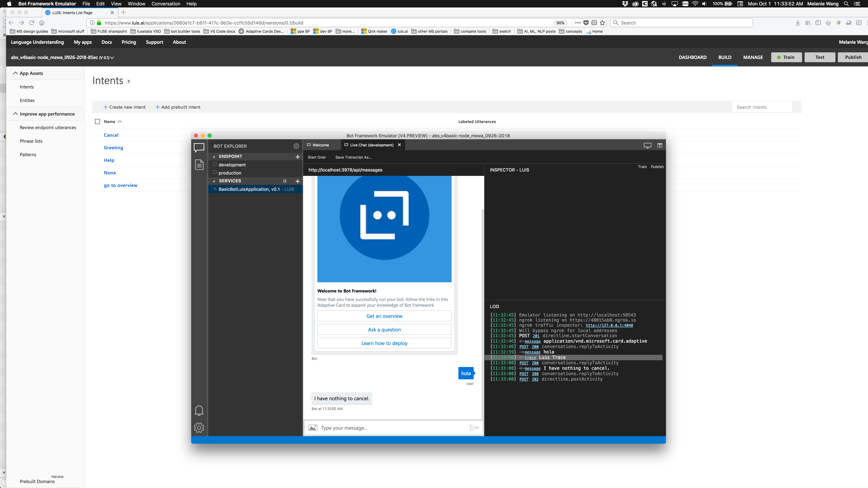The height and width of the screenshot is (488, 868).
Task: Toggle the select-all checkbox beside Name
Action: click(x=97, y=122)
